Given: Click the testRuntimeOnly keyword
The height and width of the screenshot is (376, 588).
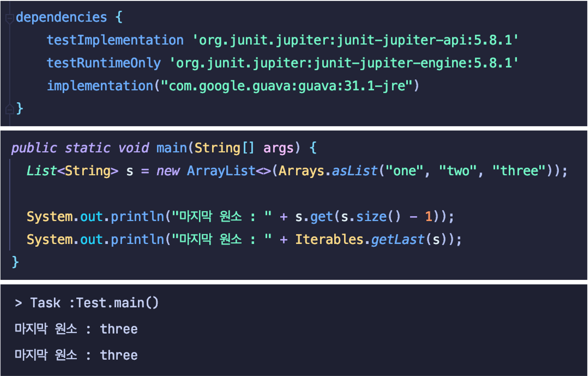Looking at the screenshot, I should coord(104,63).
